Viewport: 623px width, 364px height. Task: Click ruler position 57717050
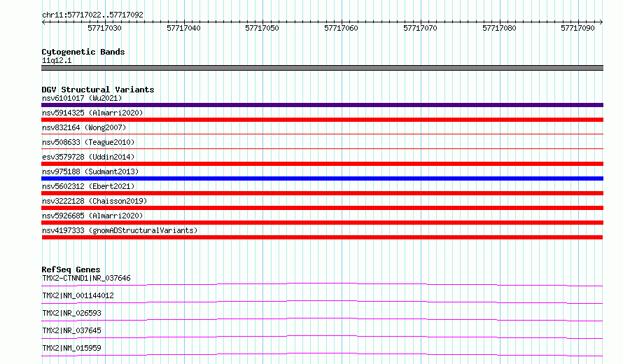pos(262,28)
